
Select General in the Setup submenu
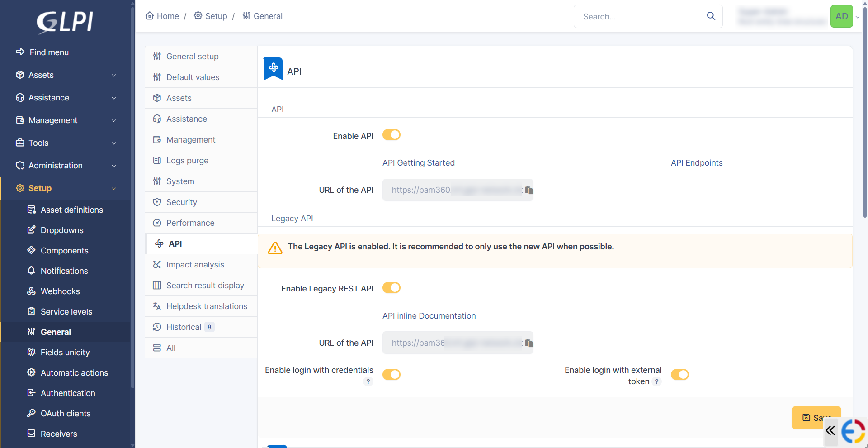[x=66, y=332]
